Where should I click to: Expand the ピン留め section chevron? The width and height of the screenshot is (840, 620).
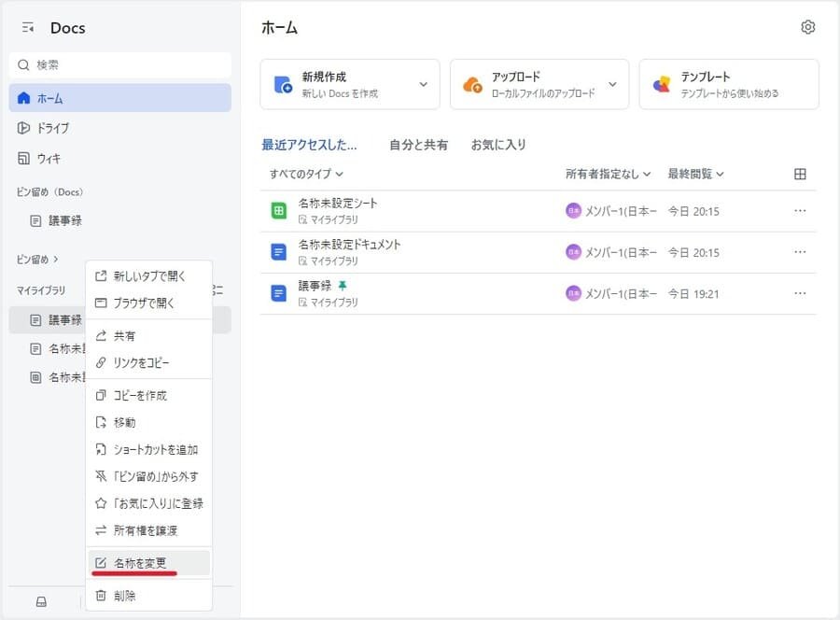[x=55, y=259]
